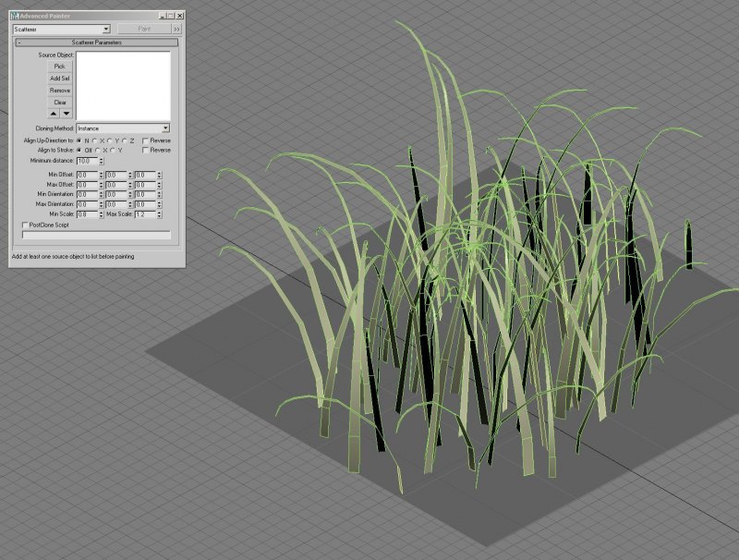Image resolution: width=739 pixels, height=560 pixels.
Task: Select Z for Align Up-Direction
Action: coord(125,141)
